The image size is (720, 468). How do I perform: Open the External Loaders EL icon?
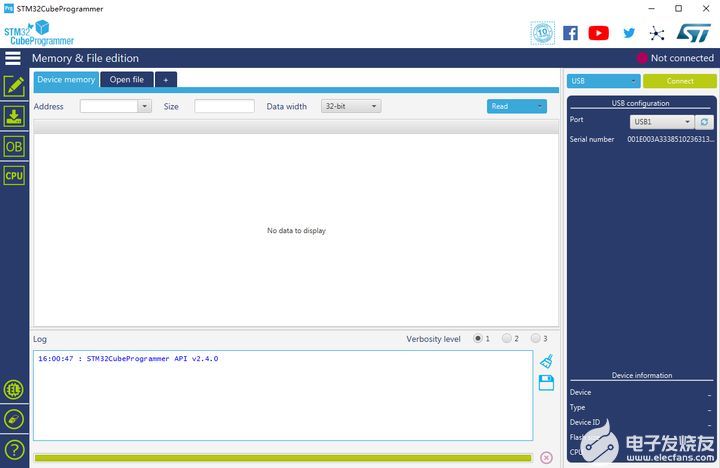(14, 389)
